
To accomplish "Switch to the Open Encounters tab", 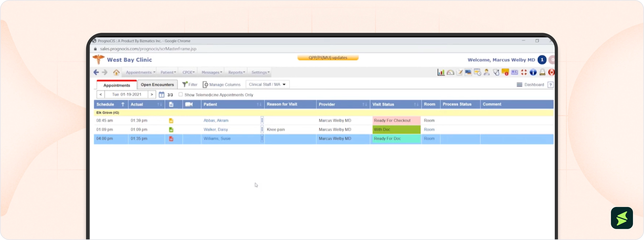I will pyautogui.click(x=157, y=84).
